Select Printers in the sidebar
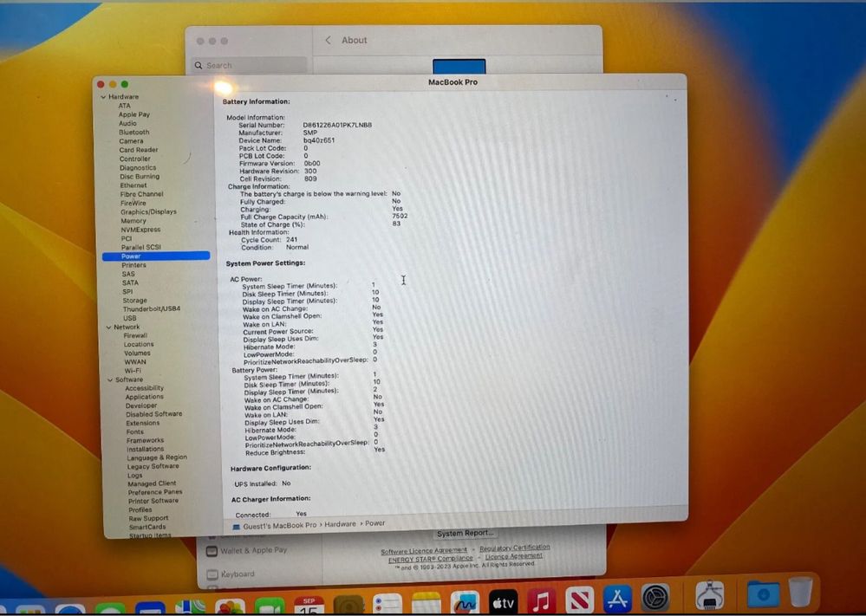This screenshot has height=616, width=866. [134, 265]
